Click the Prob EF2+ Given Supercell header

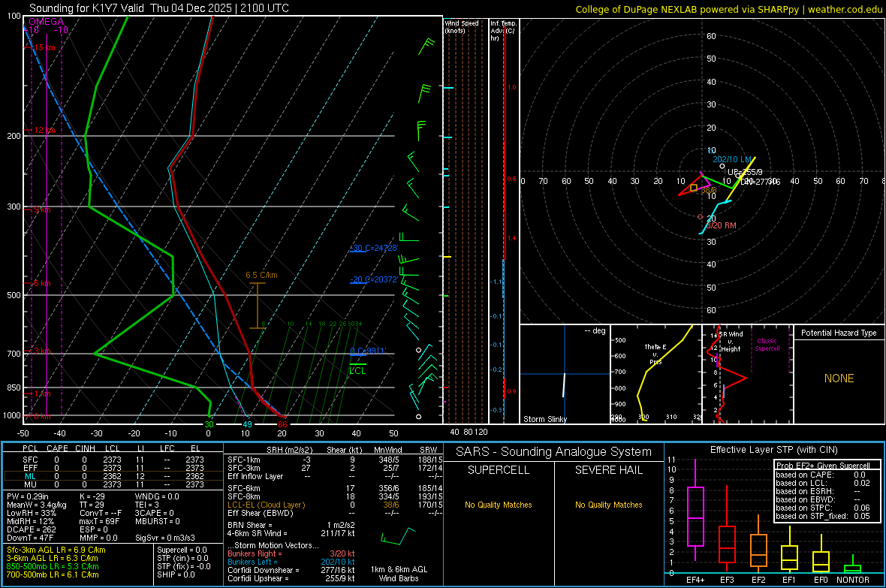tap(823, 466)
